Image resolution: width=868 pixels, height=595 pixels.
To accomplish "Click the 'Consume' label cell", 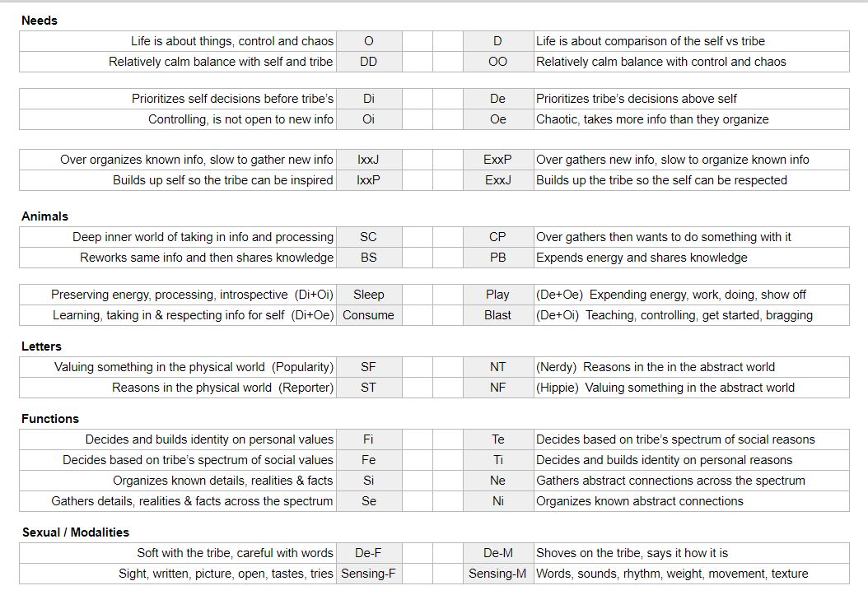I will [x=369, y=315].
